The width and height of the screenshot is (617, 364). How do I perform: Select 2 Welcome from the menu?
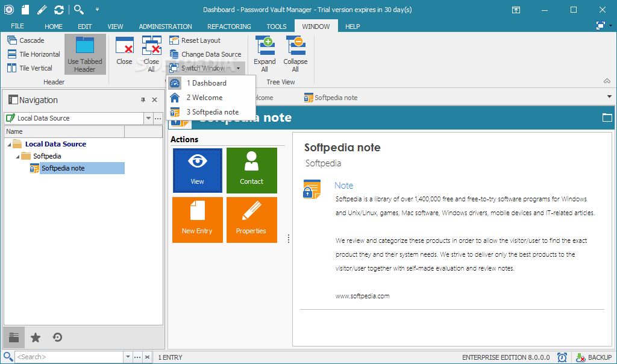coord(211,98)
